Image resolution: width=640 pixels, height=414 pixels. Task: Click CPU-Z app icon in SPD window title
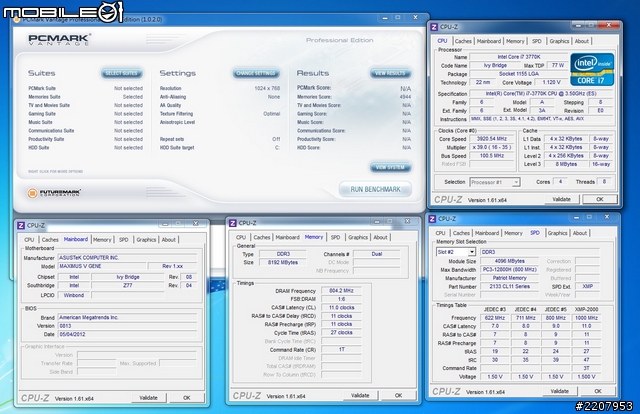click(432, 219)
